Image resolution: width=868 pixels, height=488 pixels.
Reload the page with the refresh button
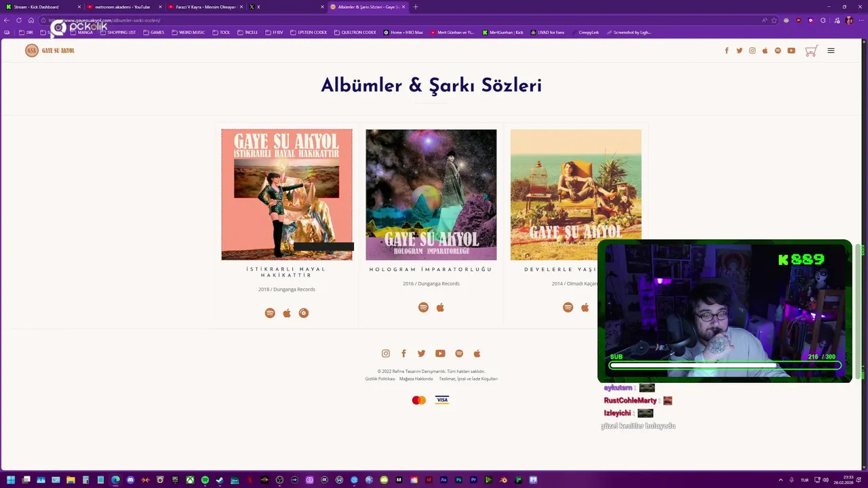pos(19,20)
